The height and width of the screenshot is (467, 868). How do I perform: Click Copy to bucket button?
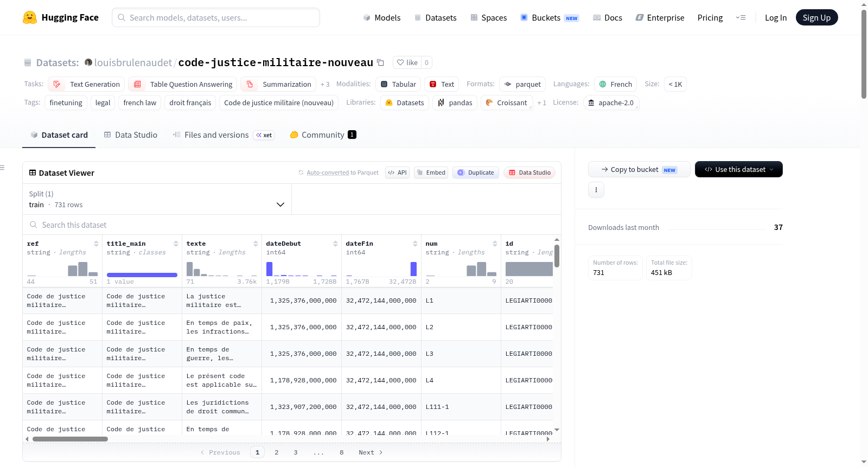tap(639, 169)
